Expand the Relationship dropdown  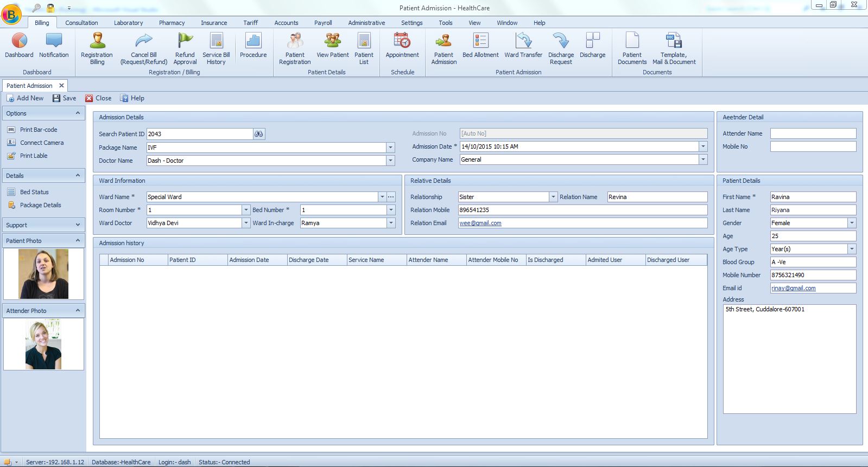[x=553, y=197]
